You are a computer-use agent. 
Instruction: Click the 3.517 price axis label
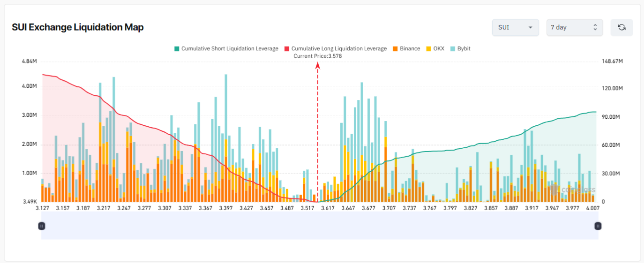point(308,208)
